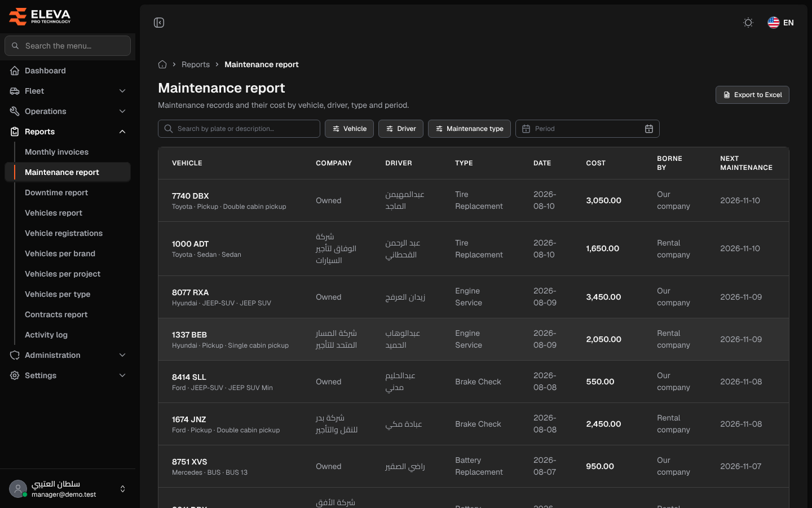The height and width of the screenshot is (508, 812).
Task: Click the Settings gear icon
Action: pyautogui.click(x=15, y=375)
